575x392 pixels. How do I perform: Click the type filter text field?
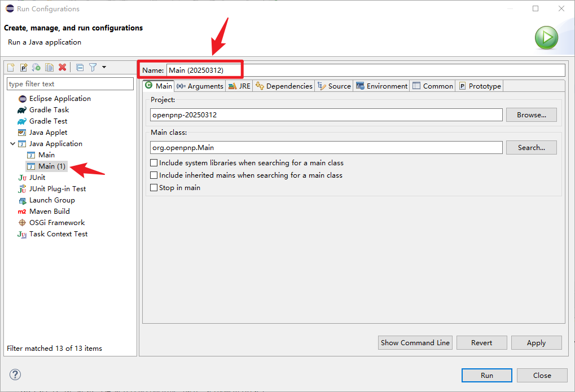[x=70, y=84]
